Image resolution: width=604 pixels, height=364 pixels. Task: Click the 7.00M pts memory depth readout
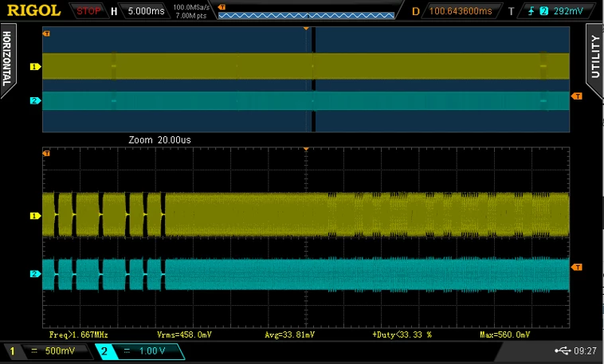point(191,16)
